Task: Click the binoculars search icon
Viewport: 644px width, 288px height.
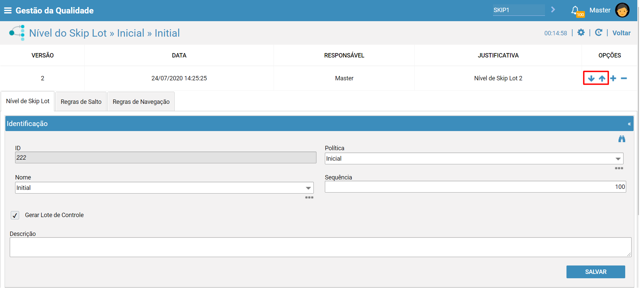Action: [x=622, y=139]
